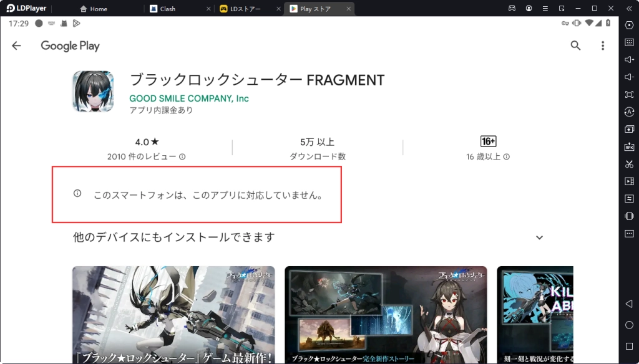Collapse the LDPlayer sidebar double arrow
Viewport: 639px width, 364px height.
point(629,8)
